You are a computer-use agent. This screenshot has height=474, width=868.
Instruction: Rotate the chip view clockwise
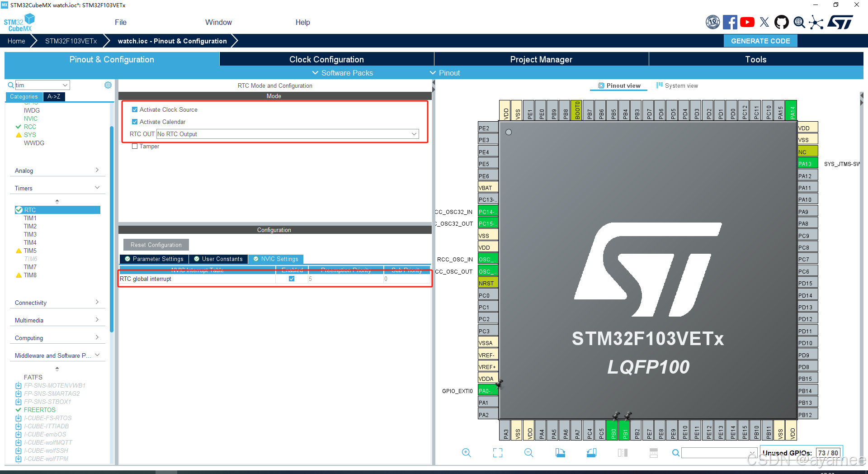tap(560, 453)
